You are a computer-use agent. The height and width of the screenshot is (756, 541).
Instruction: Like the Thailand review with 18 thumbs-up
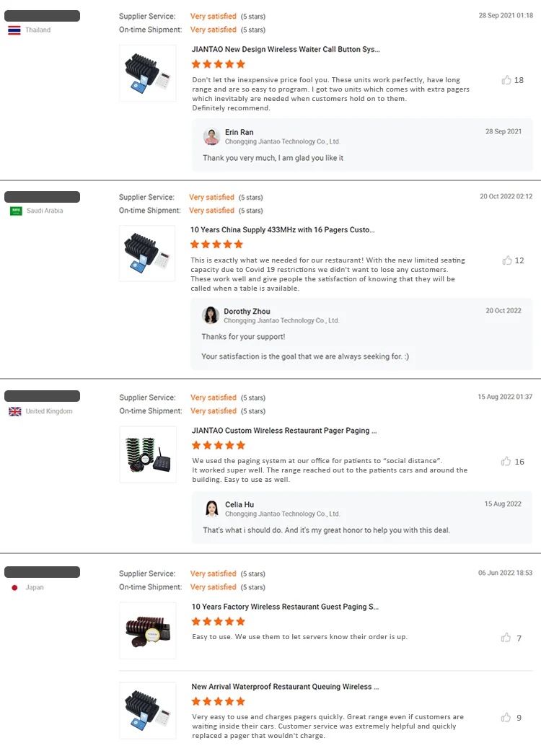click(506, 80)
